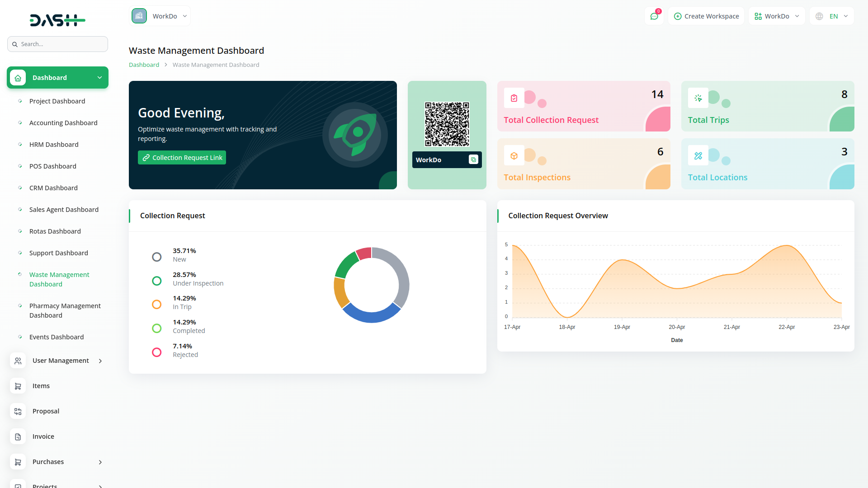Screen dimensions: 868x488
Task: Click the Invoice menu label
Action: pos(43,436)
